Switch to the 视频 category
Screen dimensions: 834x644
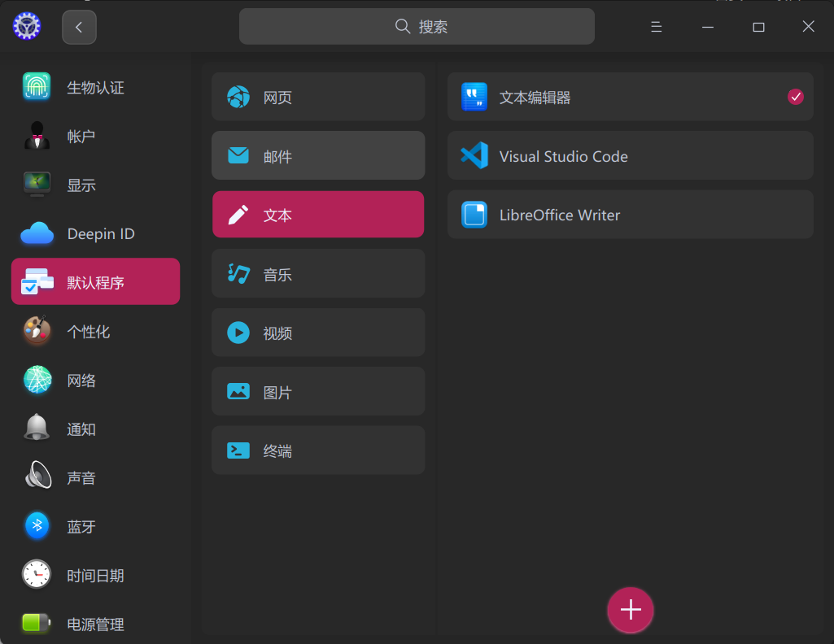(x=317, y=332)
